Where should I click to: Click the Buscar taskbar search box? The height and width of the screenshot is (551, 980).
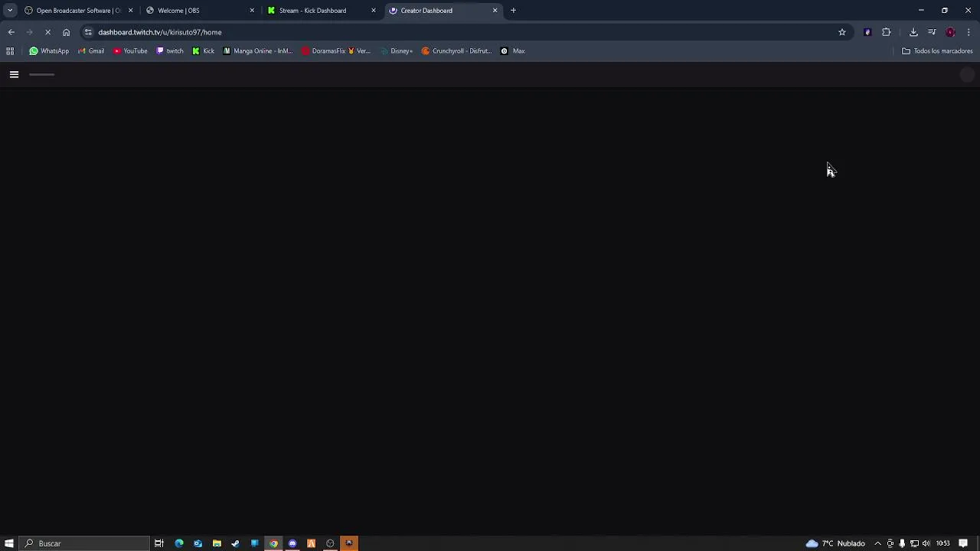tap(84, 543)
